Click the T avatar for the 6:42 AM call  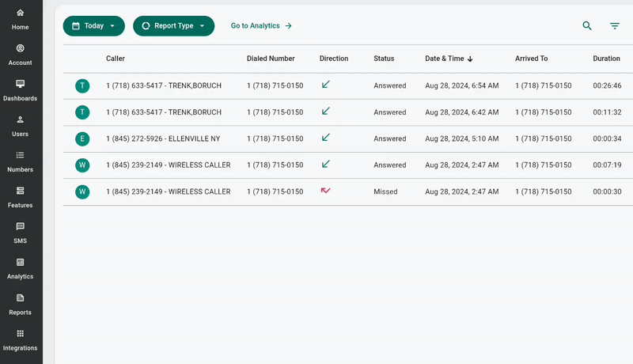click(82, 112)
